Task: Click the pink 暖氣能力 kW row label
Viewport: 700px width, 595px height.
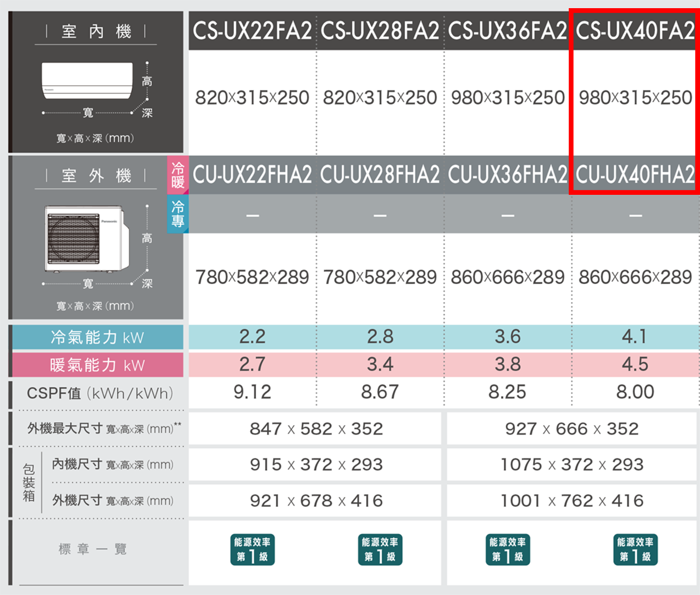Action: pyautogui.click(x=97, y=365)
